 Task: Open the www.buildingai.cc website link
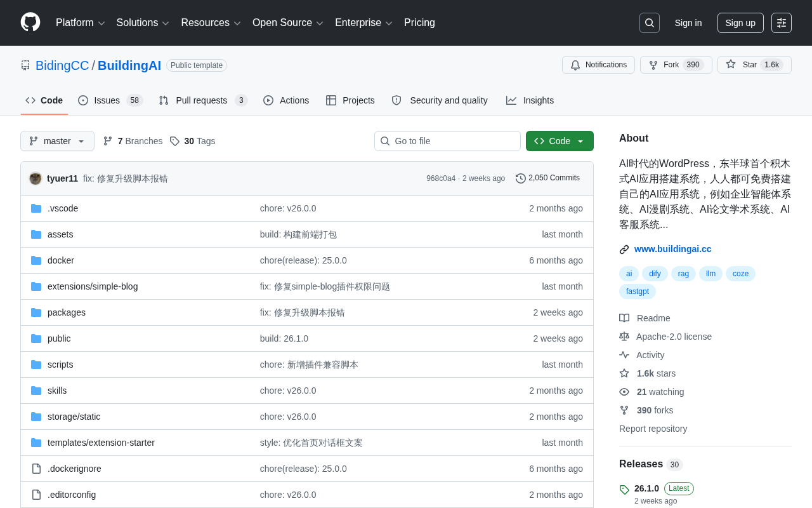point(672,249)
